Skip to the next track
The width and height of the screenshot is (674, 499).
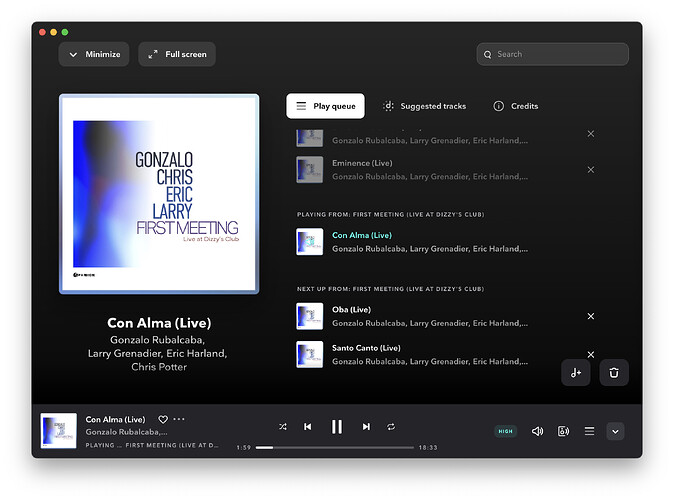[366, 427]
